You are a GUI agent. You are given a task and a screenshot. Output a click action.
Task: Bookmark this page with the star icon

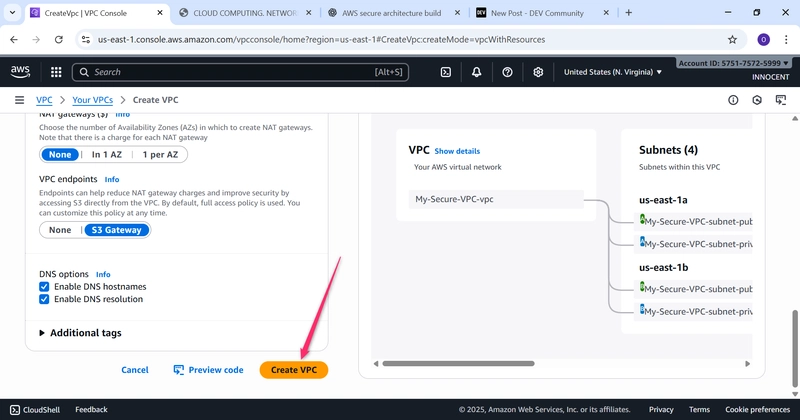[732, 39]
